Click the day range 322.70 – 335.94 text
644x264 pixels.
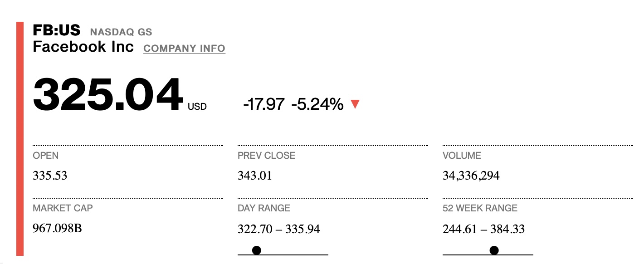point(279,229)
